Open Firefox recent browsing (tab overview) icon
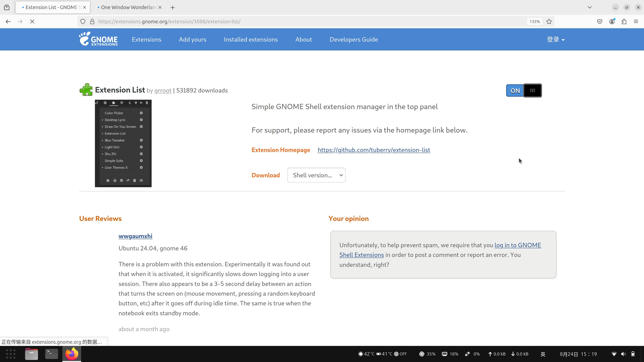 coord(7,8)
